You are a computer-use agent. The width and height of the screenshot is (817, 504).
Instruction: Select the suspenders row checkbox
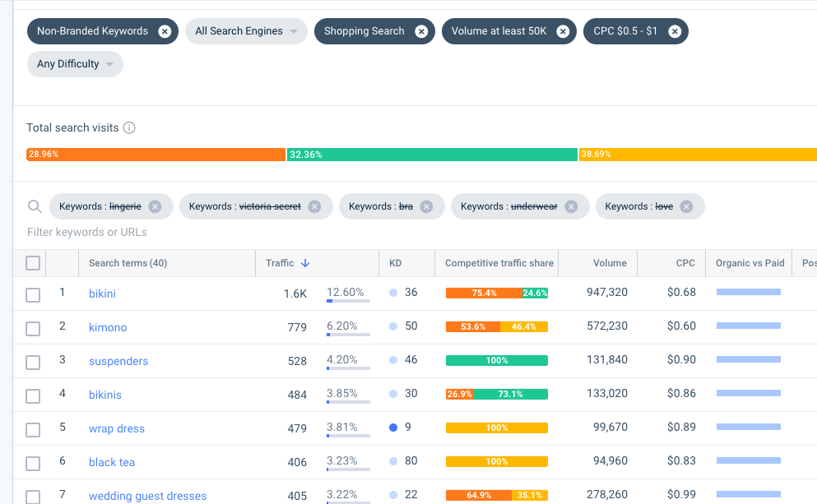(x=33, y=363)
